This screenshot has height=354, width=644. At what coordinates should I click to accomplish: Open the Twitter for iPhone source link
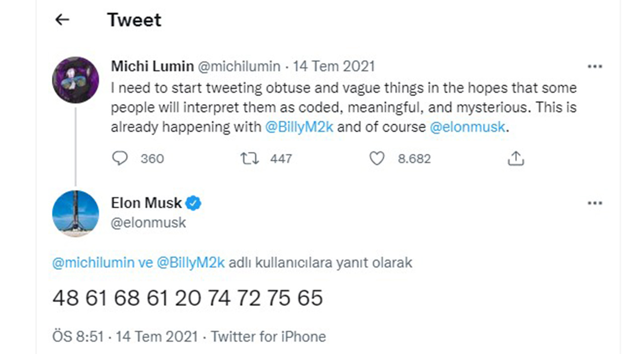click(268, 336)
